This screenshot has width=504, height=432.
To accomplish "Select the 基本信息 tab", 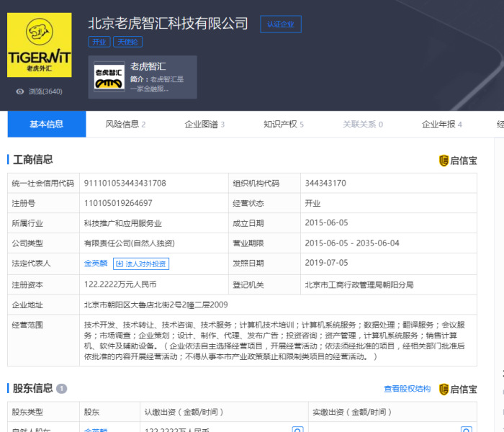I will click(46, 124).
